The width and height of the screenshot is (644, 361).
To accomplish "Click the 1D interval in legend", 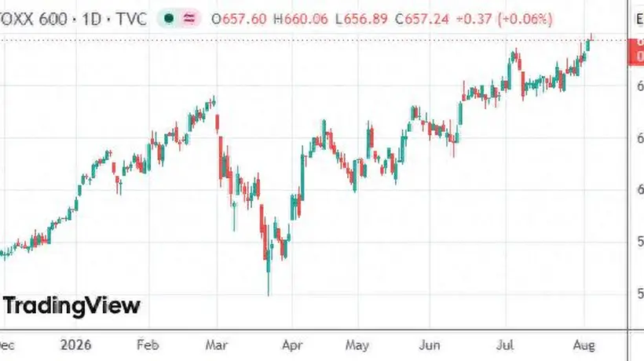I will [91, 19].
